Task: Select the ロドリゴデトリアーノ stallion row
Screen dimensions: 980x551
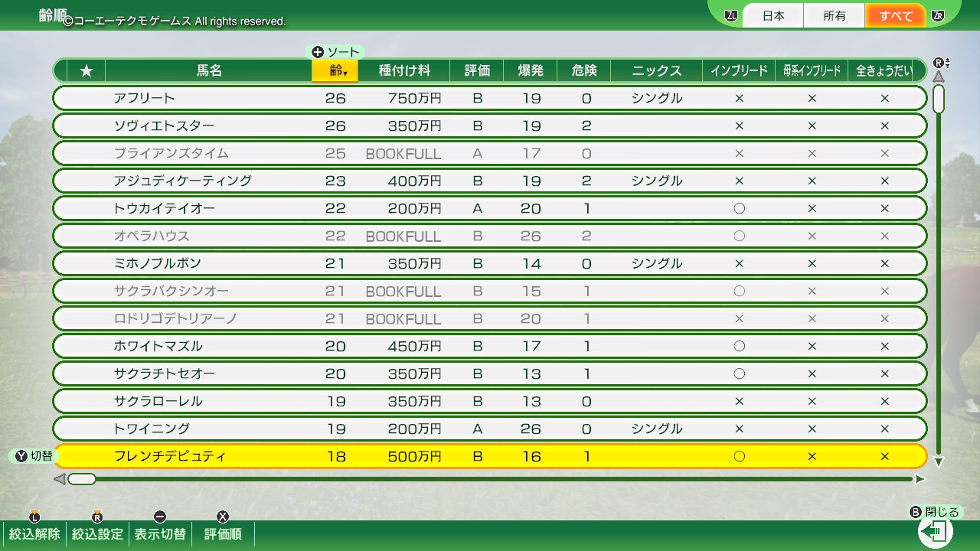Action: point(490,318)
